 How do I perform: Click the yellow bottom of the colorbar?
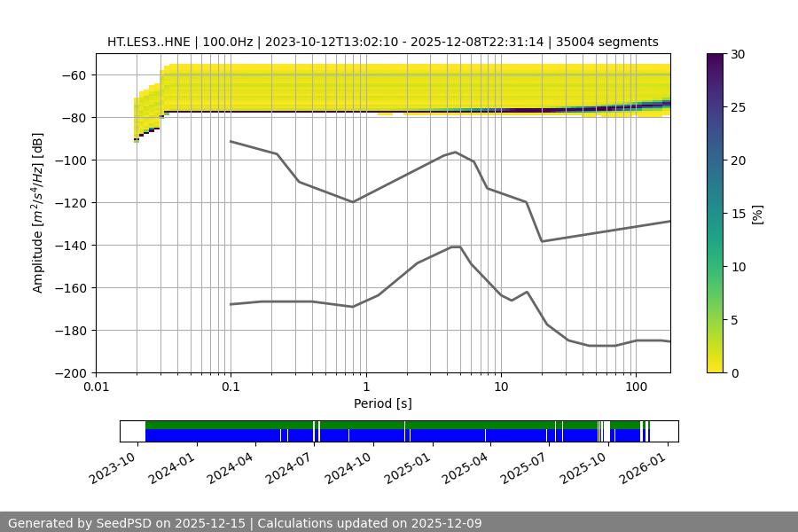[x=716, y=367]
